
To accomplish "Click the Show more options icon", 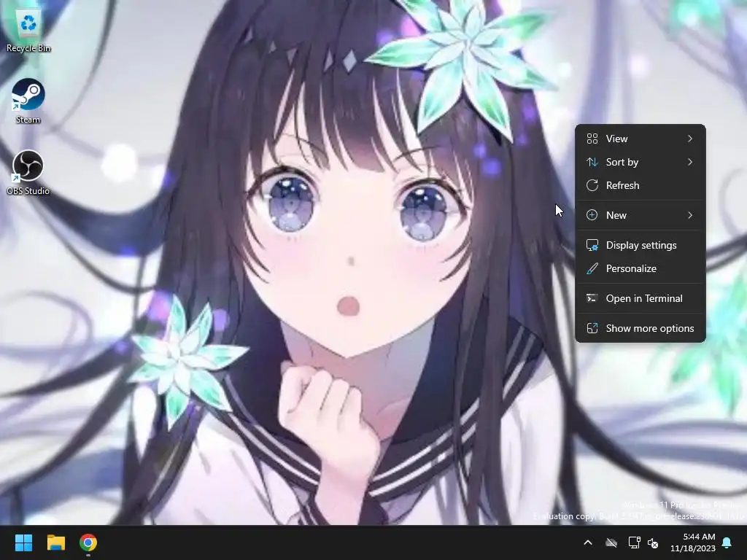I will tap(592, 328).
